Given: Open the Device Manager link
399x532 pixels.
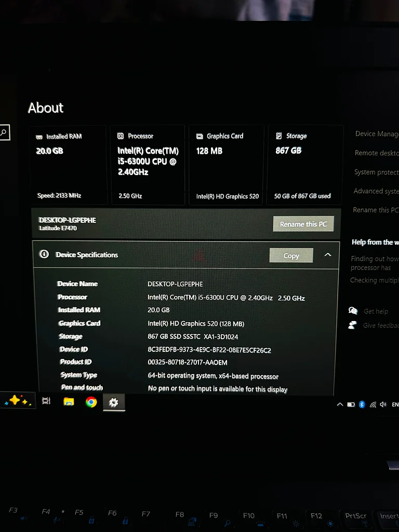Looking at the screenshot, I should (377, 134).
